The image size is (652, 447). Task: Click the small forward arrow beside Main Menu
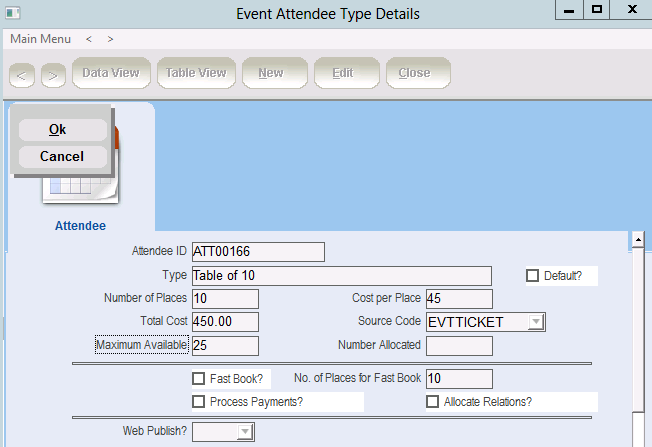coord(110,39)
